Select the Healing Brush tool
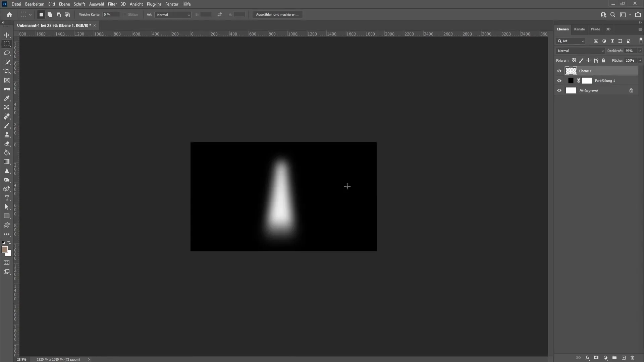 click(x=7, y=116)
